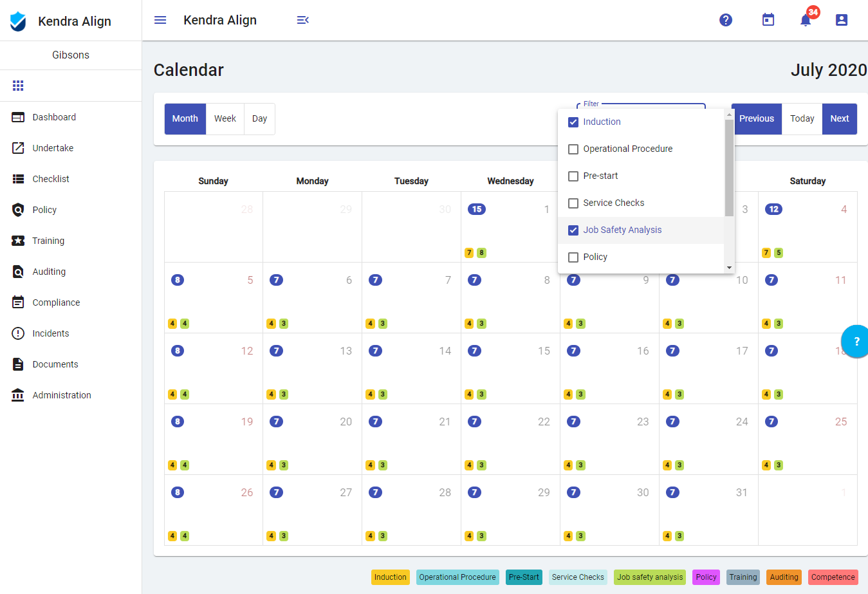The width and height of the screenshot is (868, 594).
Task: Jump to Today
Action: pyautogui.click(x=802, y=119)
